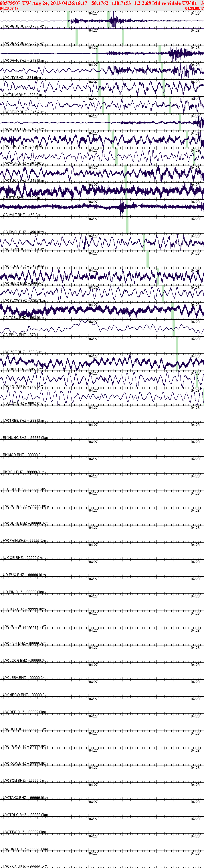Click the green pick marker on the CC VALT trace

126,208
